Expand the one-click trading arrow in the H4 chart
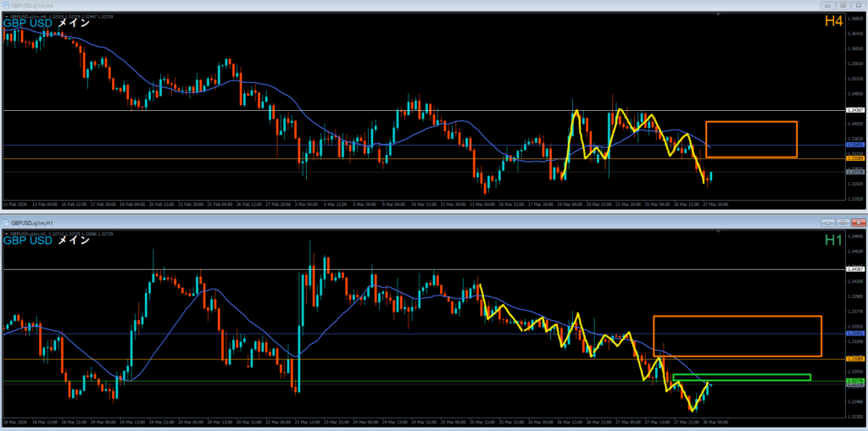The image size is (868, 431). click(x=7, y=17)
